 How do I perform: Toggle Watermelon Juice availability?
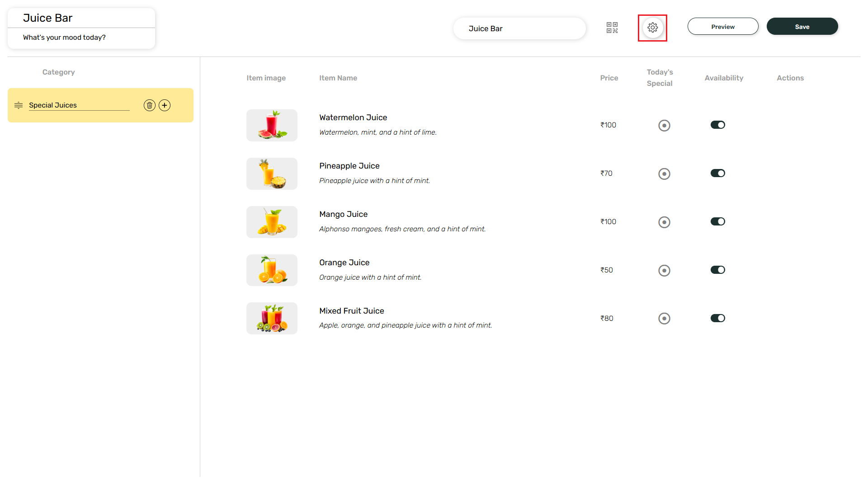717,125
